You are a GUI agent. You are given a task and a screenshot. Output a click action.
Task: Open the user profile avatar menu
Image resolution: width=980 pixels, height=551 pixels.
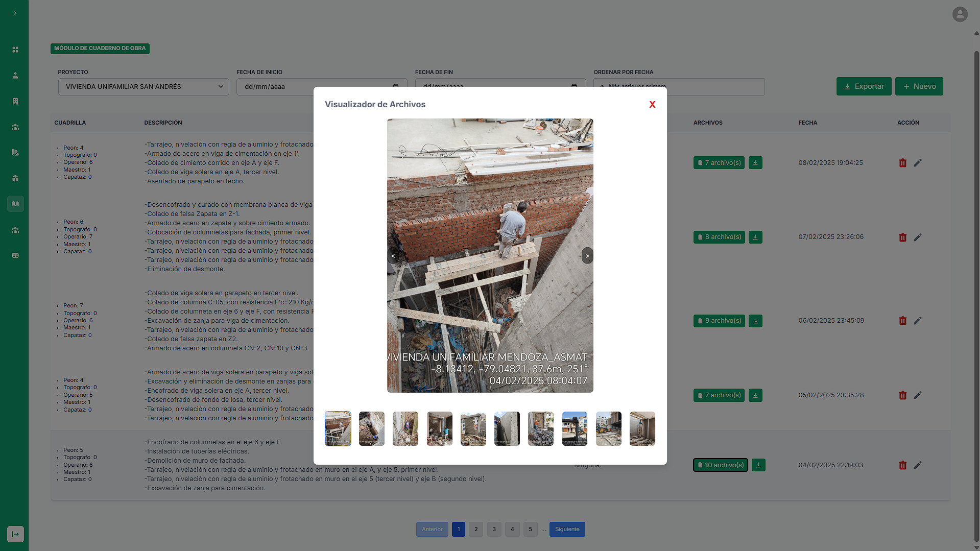960,14
